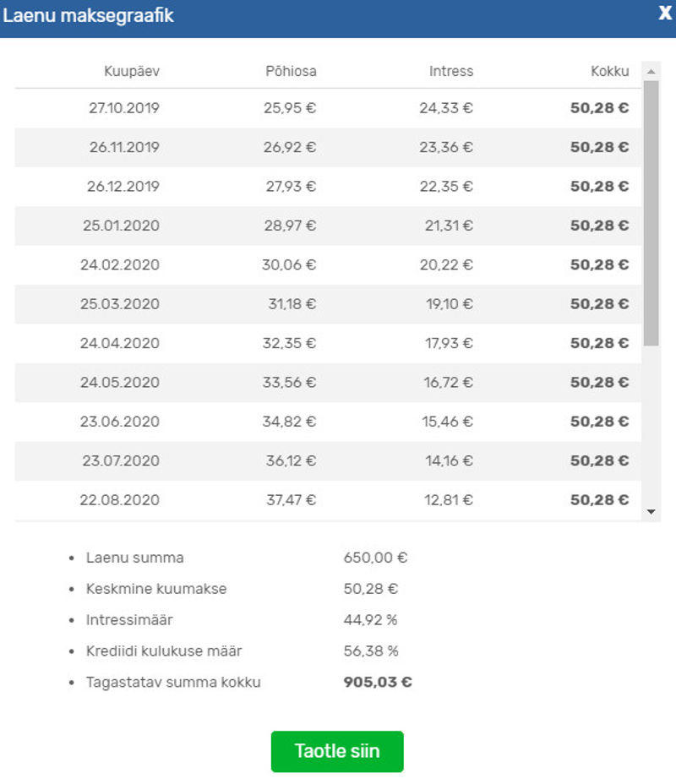The image size is (676, 784).
Task: Click the scrollbar down arrow
Action: tap(651, 511)
